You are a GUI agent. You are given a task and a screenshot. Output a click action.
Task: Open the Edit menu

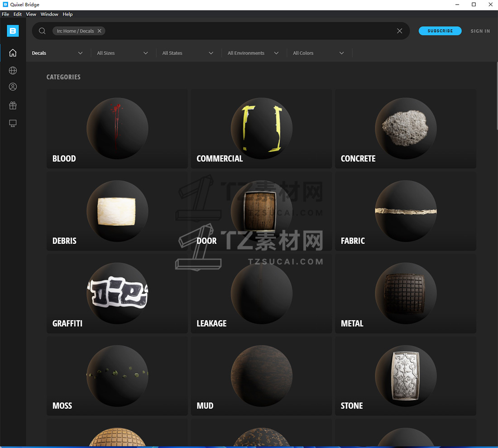coord(18,14)
